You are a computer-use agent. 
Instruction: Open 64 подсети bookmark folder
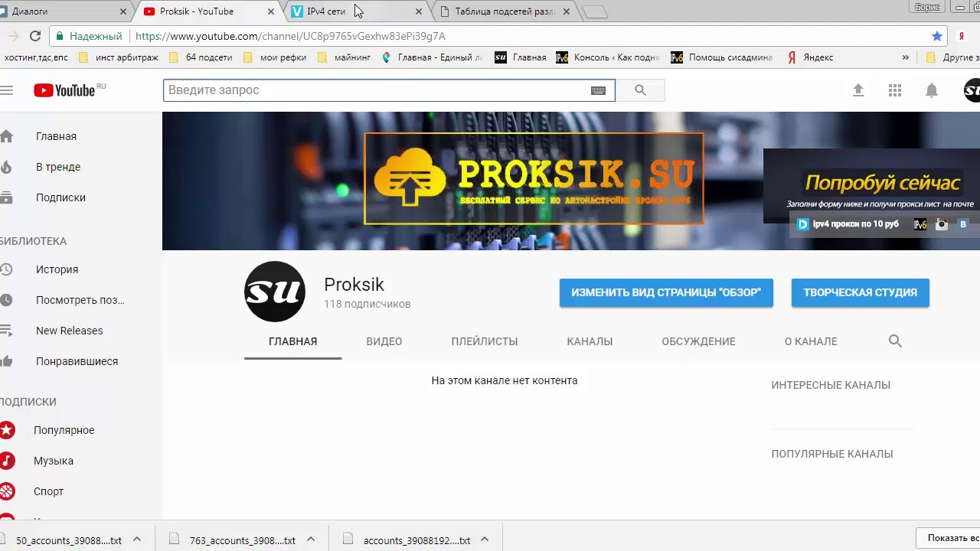click(x=200, y=57)
